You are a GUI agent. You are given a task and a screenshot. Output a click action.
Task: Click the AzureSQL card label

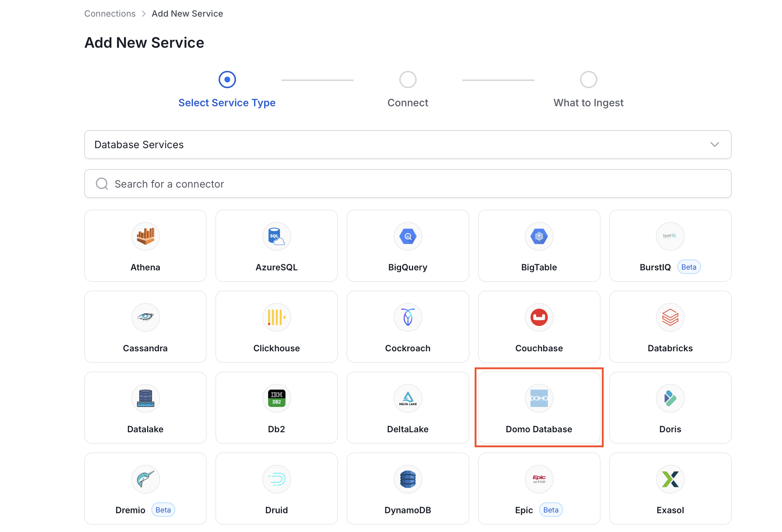(276, 267)
